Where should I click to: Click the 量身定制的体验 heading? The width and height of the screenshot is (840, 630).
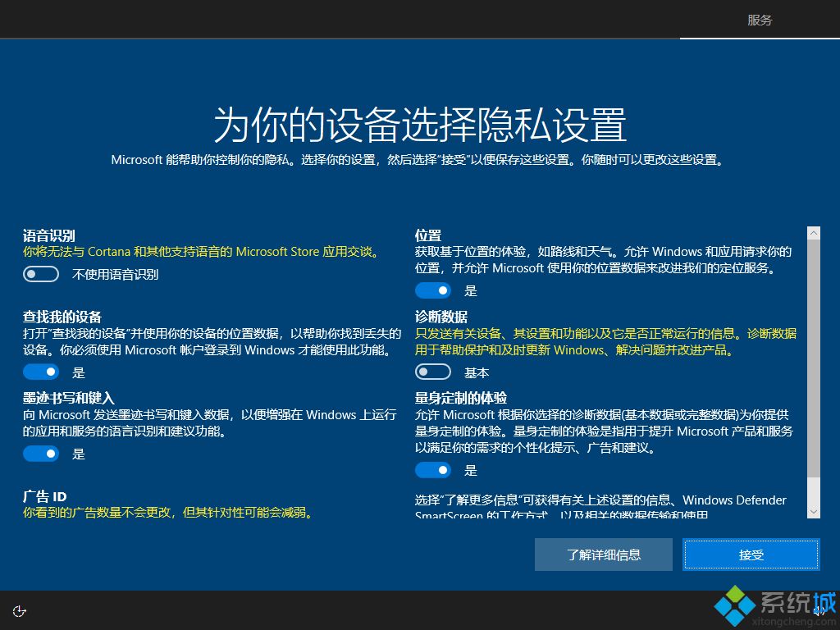(461, 398)
